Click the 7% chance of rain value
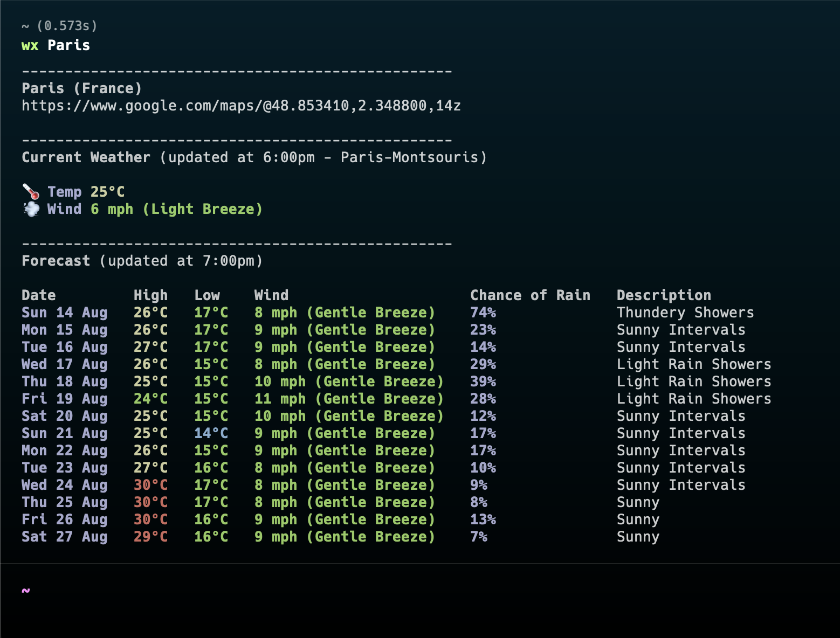840x638 pixels. (x=479, y=537)
